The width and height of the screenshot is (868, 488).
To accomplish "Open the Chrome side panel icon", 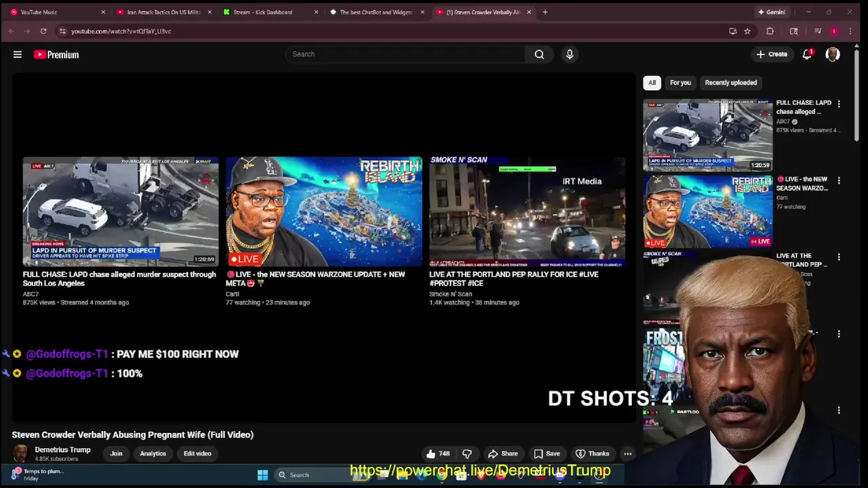I will [x=794, y=31].
